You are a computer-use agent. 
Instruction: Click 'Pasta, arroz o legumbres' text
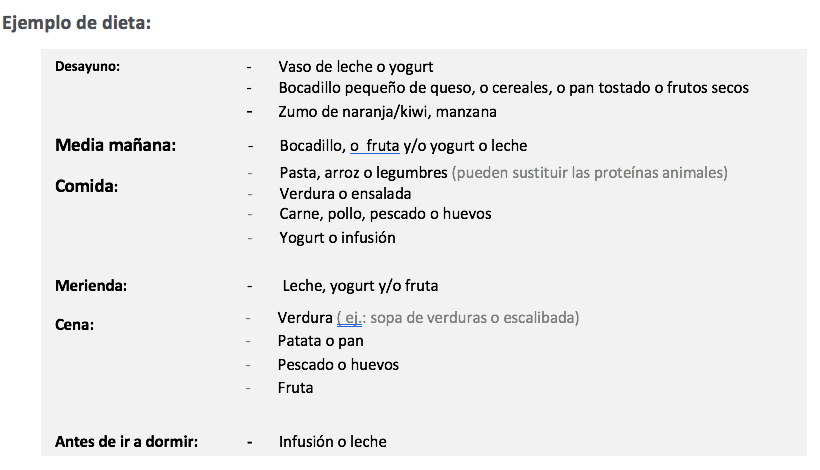tap(363, 173)
